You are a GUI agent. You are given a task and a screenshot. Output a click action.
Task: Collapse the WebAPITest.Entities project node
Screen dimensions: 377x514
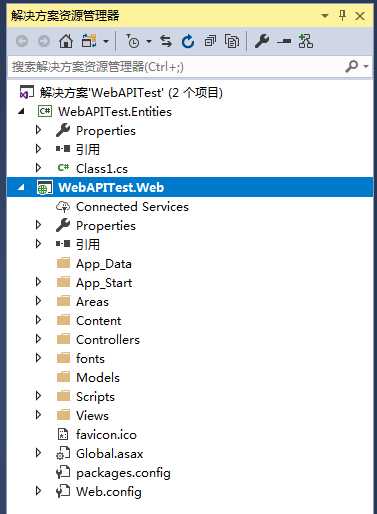pos(22,112)
